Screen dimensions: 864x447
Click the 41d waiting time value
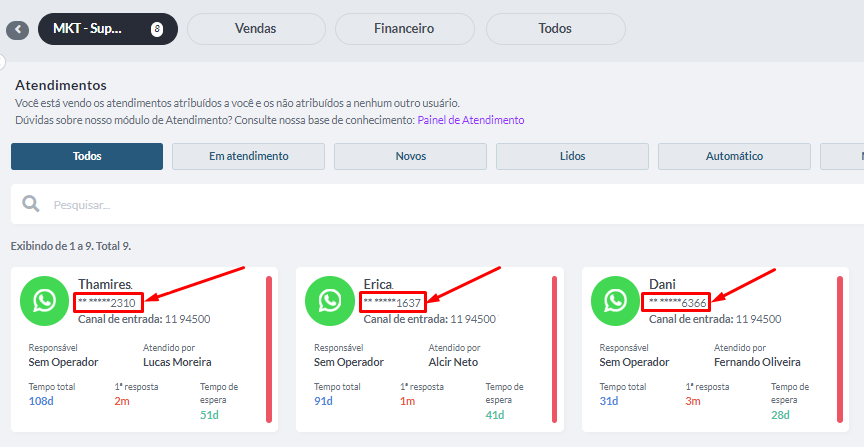click(x=495, y=415)
